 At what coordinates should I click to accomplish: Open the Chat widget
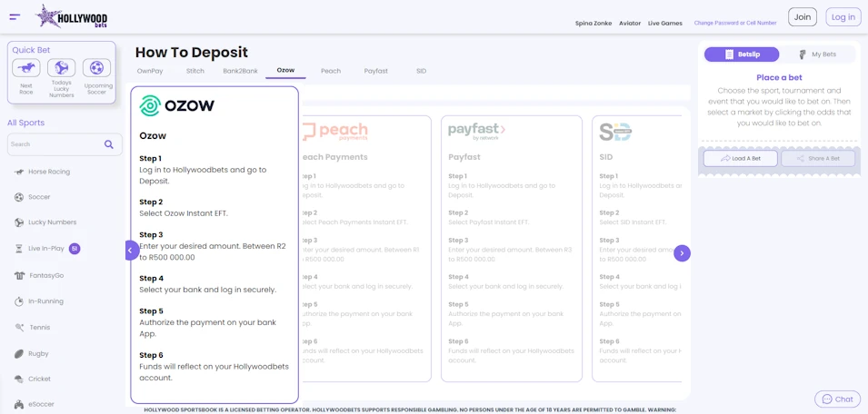(838, 399)
